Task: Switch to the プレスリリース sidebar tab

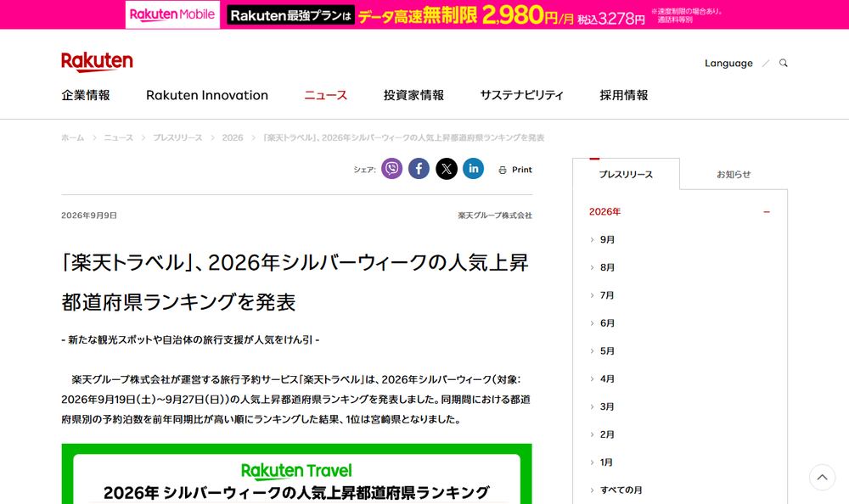Action: point(626,174)
